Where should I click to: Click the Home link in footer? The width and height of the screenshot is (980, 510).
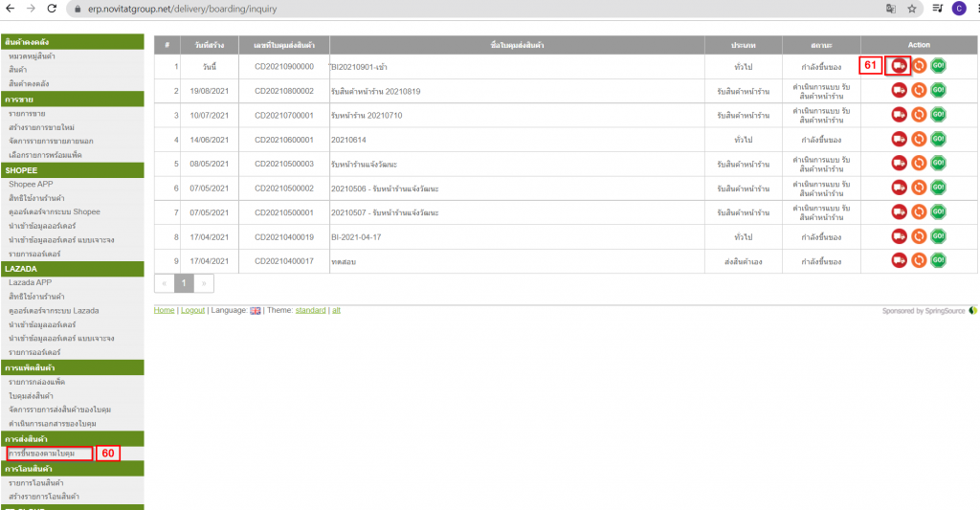pos(164,311)
